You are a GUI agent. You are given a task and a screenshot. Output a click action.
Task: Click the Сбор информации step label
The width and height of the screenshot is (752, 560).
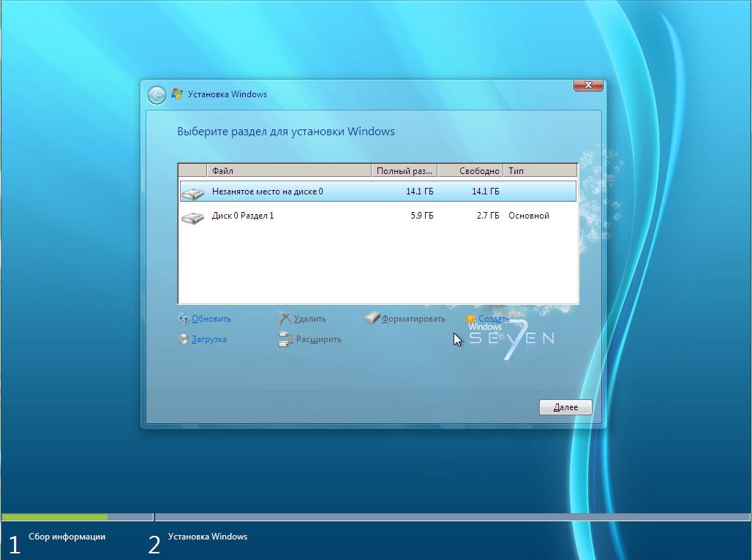pyautogui.click(x=67, y=537)
